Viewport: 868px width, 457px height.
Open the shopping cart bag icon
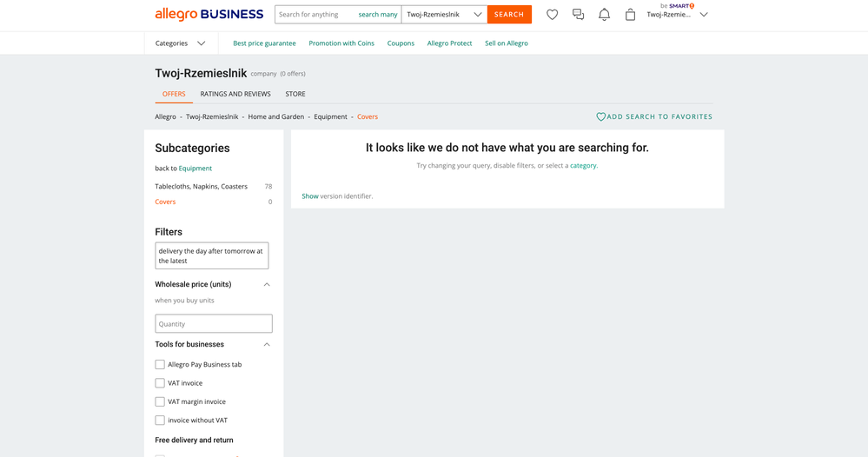point(630,15)
